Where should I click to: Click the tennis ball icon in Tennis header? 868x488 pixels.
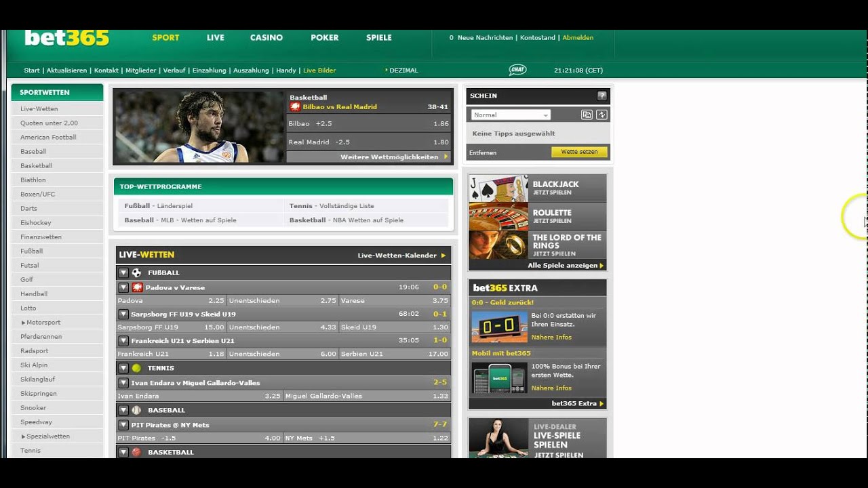pyautogui.click(x=136, y=368)
